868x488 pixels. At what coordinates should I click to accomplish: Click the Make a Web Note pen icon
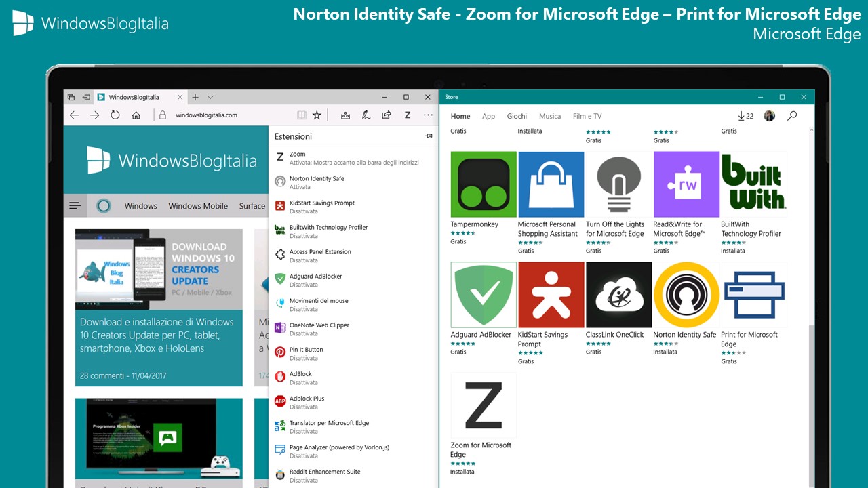coord(366,115)
